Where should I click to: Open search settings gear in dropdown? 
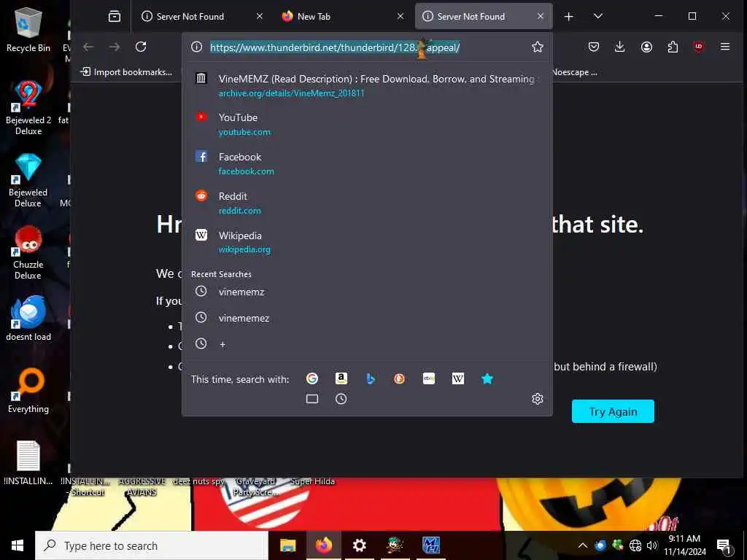click(538, 399)
